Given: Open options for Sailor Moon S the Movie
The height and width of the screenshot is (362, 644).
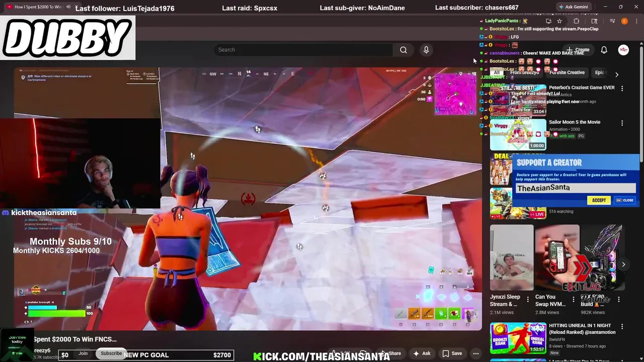Looking at the screenshot, I should 622,123.
